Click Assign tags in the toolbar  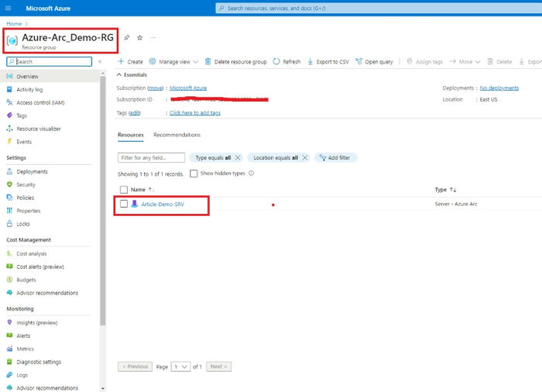425,61
